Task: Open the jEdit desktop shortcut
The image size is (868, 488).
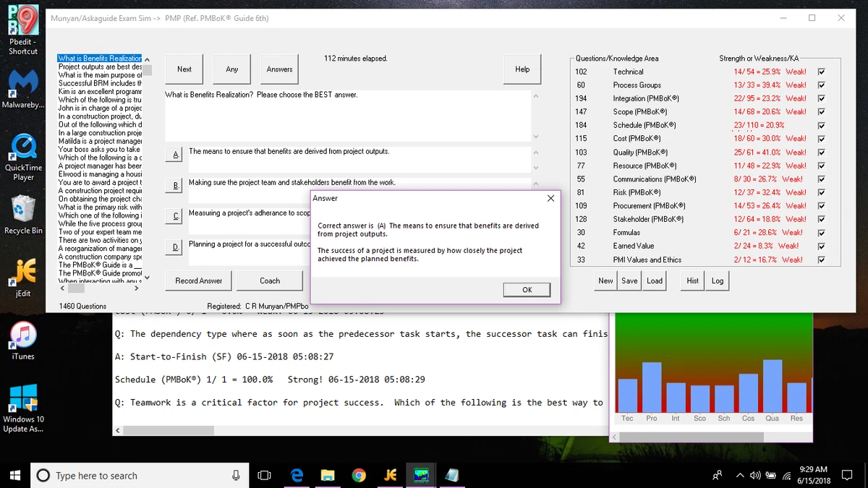Action: pyautogui.click(x=23, y=271)
